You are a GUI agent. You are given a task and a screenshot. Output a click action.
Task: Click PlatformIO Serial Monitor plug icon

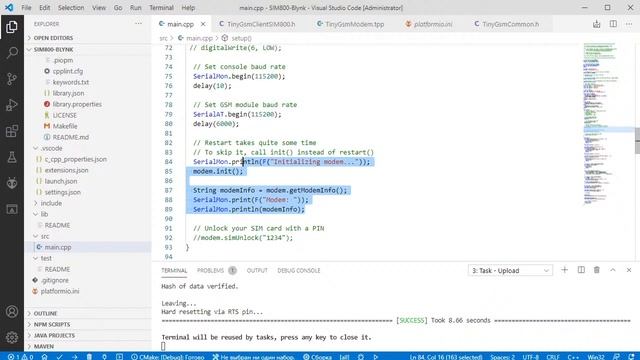(x=104, y=357)
